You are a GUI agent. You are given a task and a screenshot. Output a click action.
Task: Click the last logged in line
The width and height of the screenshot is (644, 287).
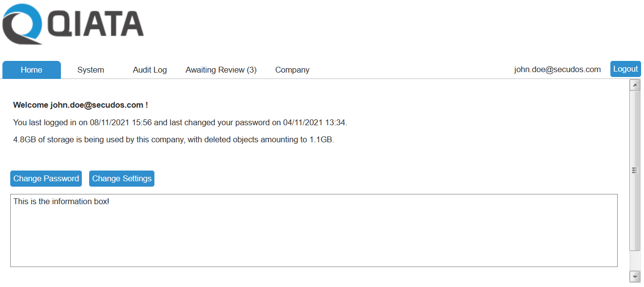pos(180,122)
